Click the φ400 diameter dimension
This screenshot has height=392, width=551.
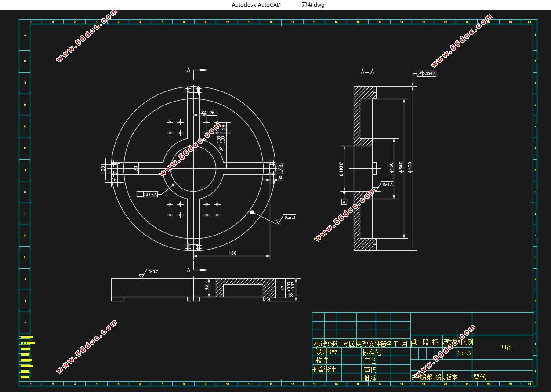point(410,167)
